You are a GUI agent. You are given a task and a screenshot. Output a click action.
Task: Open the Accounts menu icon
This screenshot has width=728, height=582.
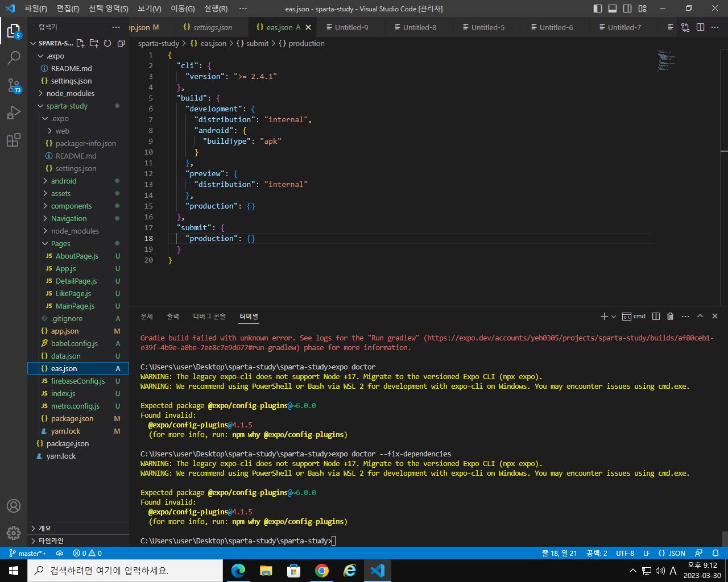[x=14, y=506]
